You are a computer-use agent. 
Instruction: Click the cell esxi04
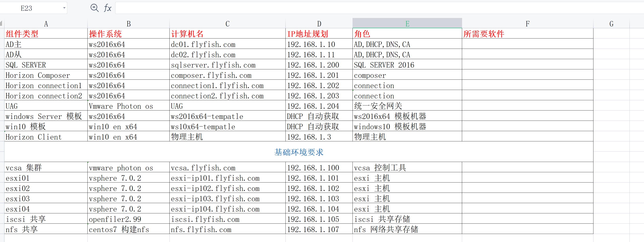[x=46, y=208]
